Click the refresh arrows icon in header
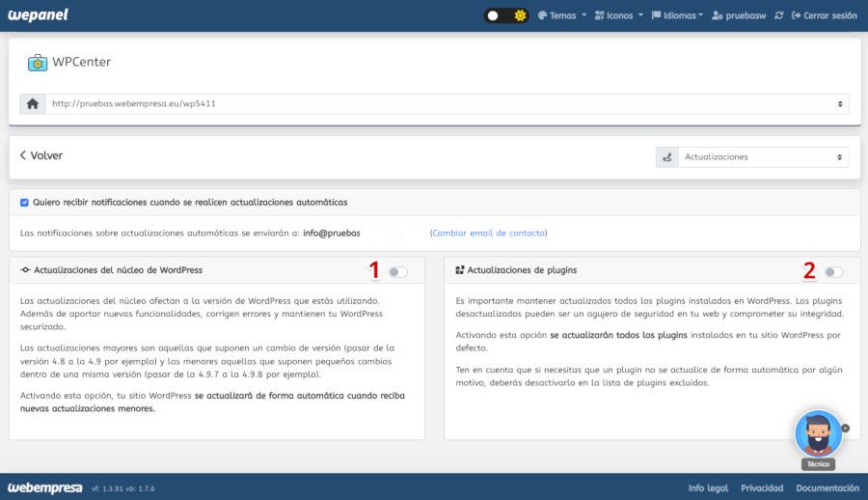This screenshot has height=500, width=868. 779,15
